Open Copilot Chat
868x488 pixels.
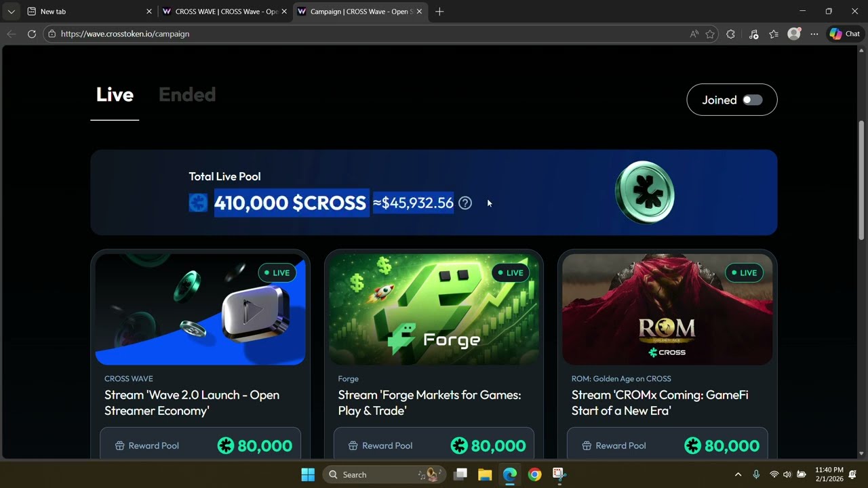(x=845, y=34)
